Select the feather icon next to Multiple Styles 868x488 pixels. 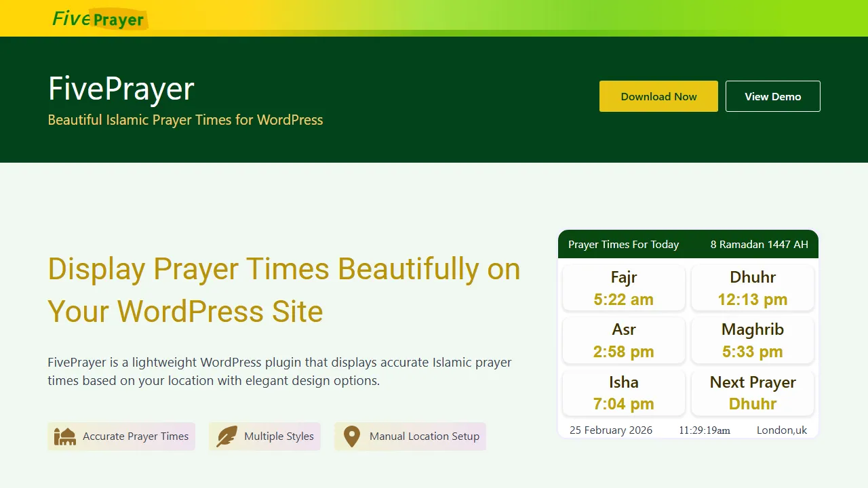(226, 436)
